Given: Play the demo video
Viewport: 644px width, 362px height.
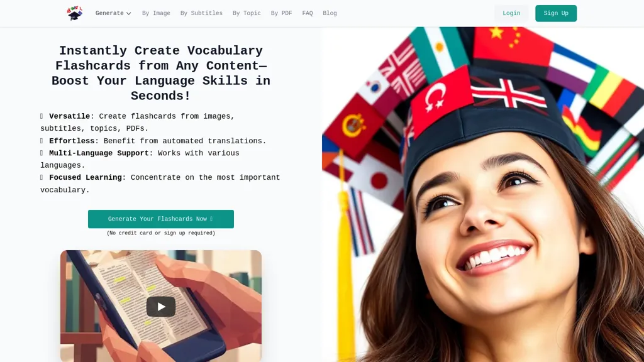Looking at the screenshot, I should pyautogui.click(x=161, y=307).
